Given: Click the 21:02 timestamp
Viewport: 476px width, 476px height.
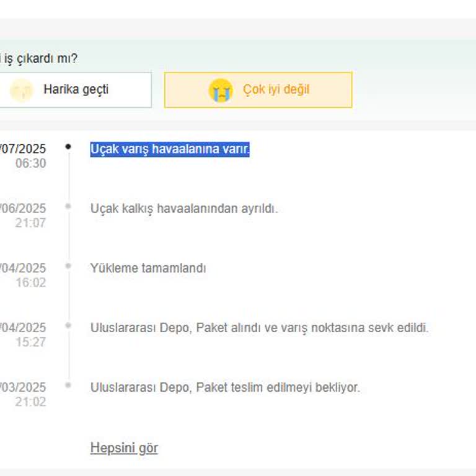Looking at the screenshot, I should click(30, 402).
